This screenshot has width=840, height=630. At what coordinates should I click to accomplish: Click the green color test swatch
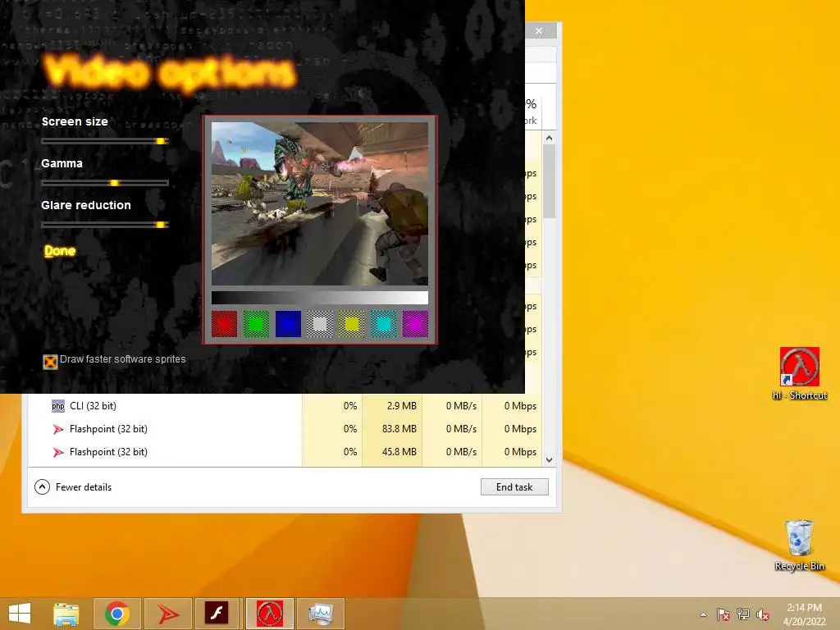click(256, 323)
